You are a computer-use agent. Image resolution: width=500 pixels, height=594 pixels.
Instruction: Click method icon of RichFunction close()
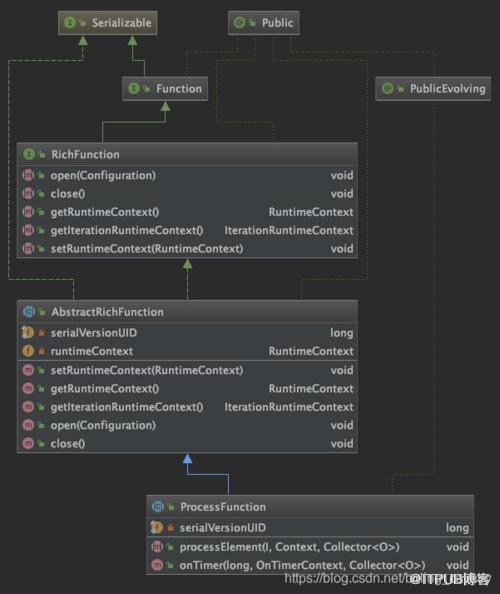28,194
